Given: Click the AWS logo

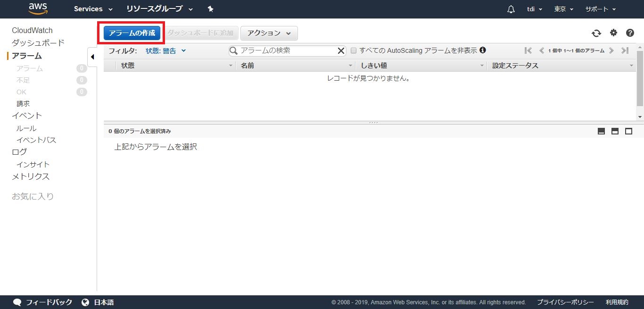Looking at the screenshot, I should click(38, 8).
